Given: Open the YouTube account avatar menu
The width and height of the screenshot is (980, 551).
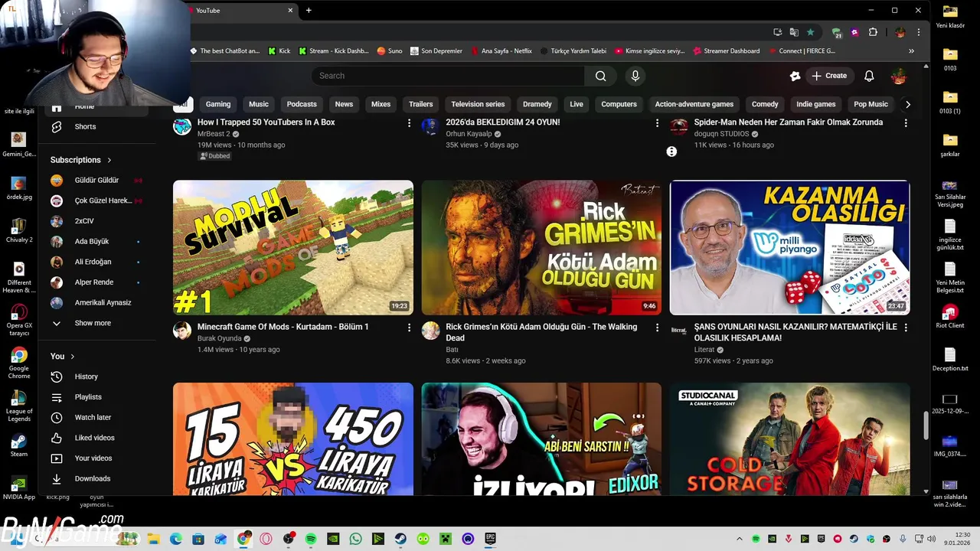Looking at the screenshot, I should (x=899, y=76).
